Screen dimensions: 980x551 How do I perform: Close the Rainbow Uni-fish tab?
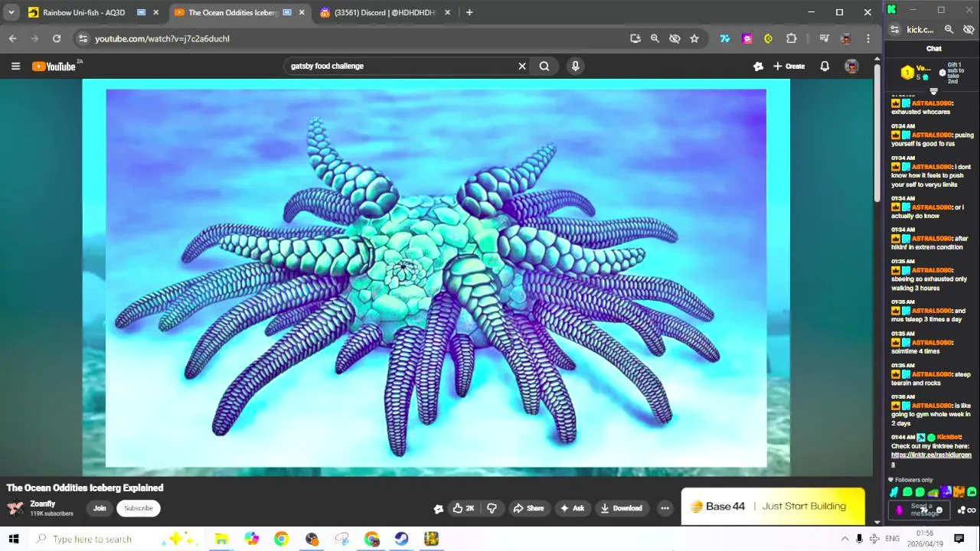point(156,12)
